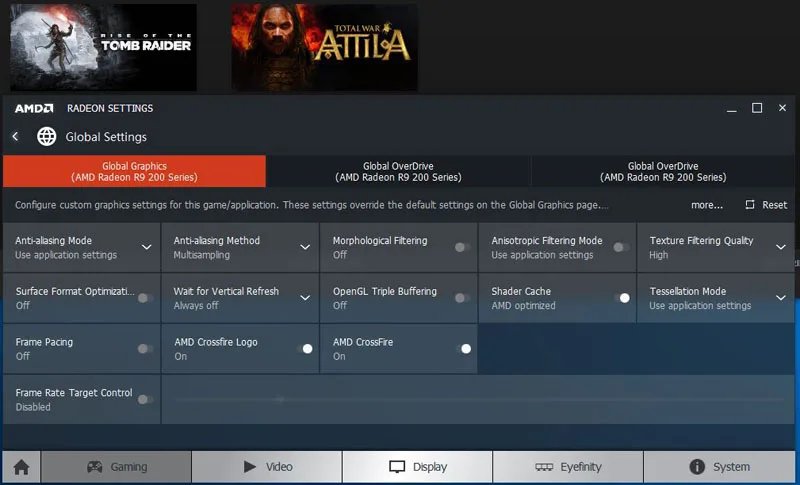Expand the Anti-aliasing Mode dropdown
This screenshot has height=485, width=800.
click(147, 247)
